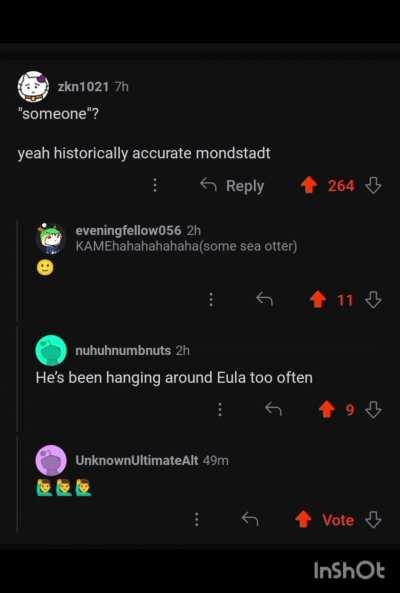Viewport: 400px width, 593px height.
Task: Downvote nuhuhnumbnuts' comment
Action: 374,410
